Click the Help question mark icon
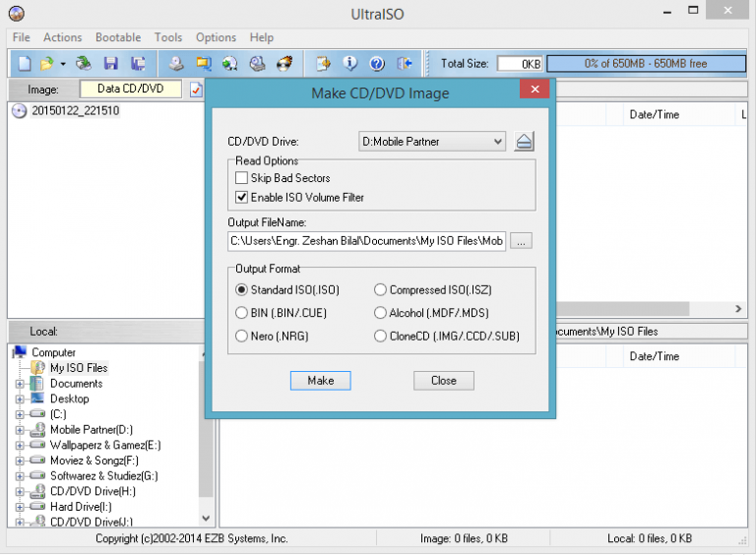The image size is (756, 555). coord(377,63)
